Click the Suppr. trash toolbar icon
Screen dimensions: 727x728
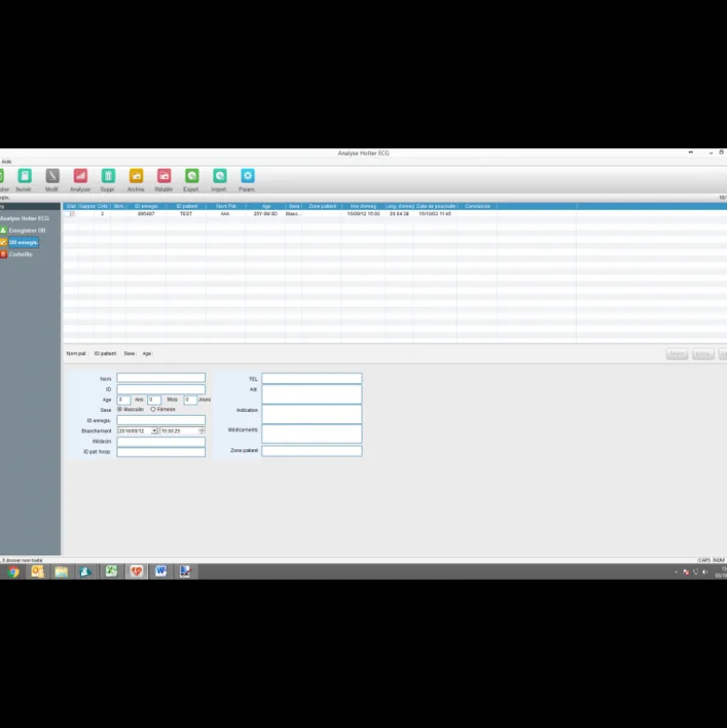108,176
